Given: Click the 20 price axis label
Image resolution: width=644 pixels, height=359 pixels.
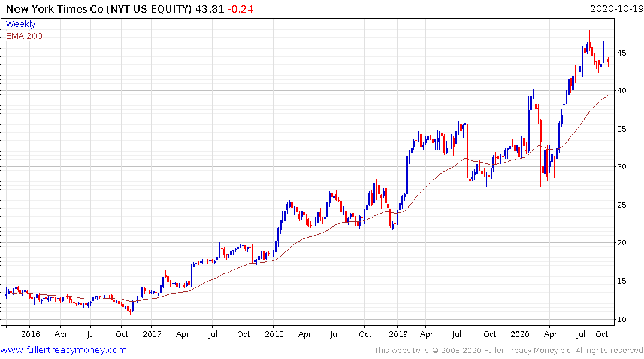Looking at the screenshot, I should [621, 242].
